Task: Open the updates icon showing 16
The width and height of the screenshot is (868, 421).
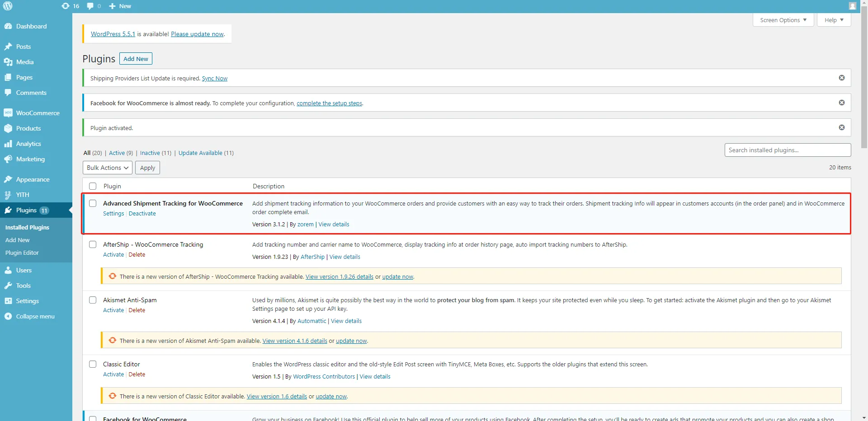Action: pos(66,6)
